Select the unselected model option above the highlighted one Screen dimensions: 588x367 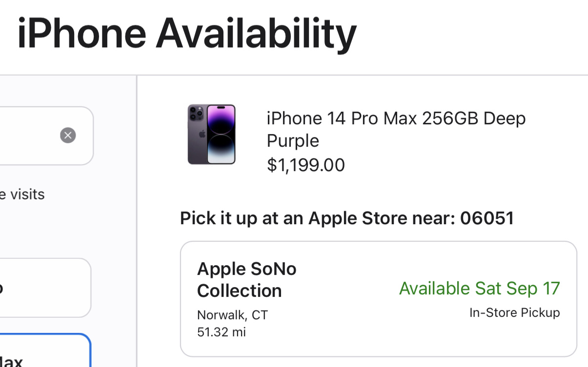(44, 288)
